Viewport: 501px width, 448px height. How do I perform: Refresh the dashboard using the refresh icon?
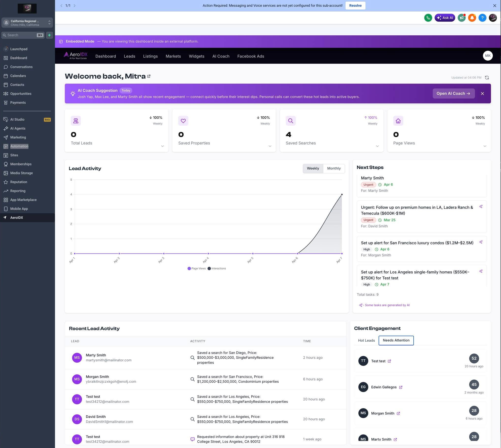pyautogui.click(x=487, y=77)
